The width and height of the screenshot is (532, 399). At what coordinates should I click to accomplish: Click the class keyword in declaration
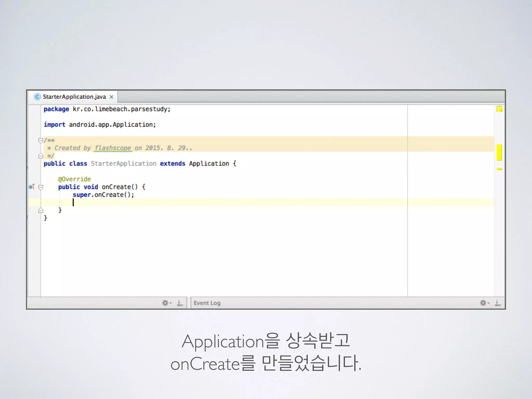coord(78,164)
